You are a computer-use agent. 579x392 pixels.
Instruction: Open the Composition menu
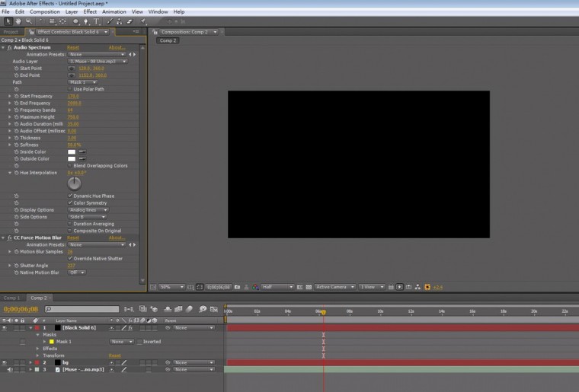coord(45,12)
